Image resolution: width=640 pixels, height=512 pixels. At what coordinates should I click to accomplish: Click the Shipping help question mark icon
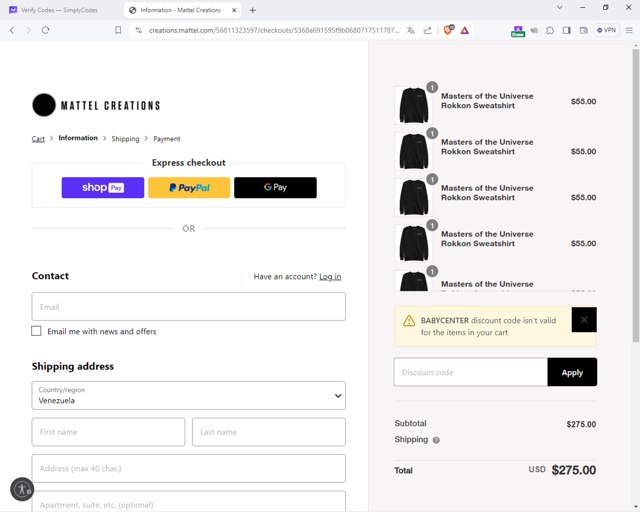click(x=436, y=440)
